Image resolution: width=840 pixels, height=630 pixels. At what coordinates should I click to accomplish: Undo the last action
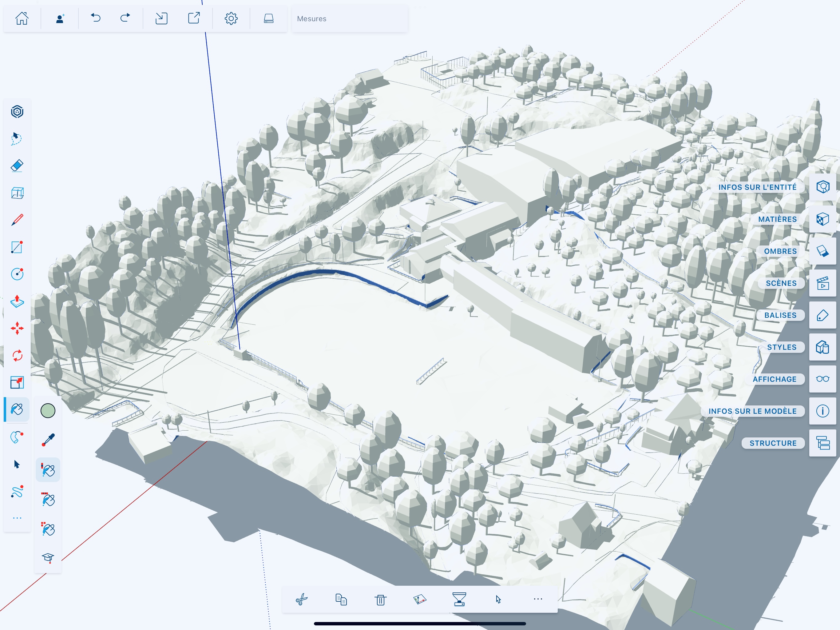96,18
